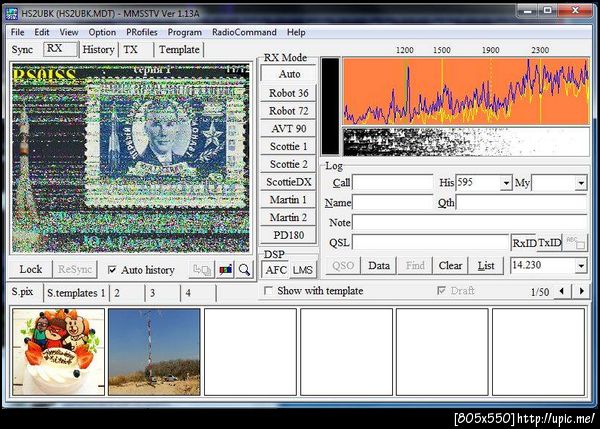Toggle the Auto history checkbox
The width and height of the screenshot is (600, 429).
[x=112, y=270]
